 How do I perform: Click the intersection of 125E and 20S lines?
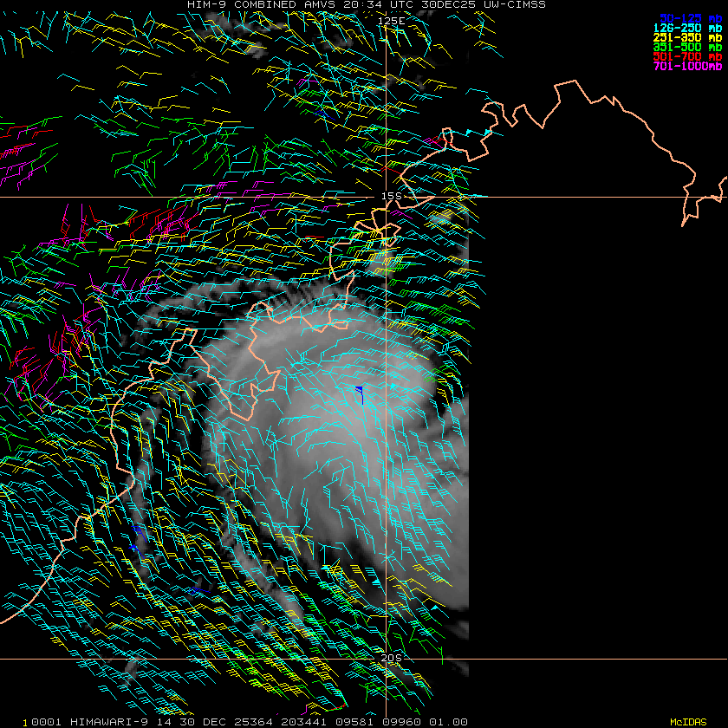[387, 659]
